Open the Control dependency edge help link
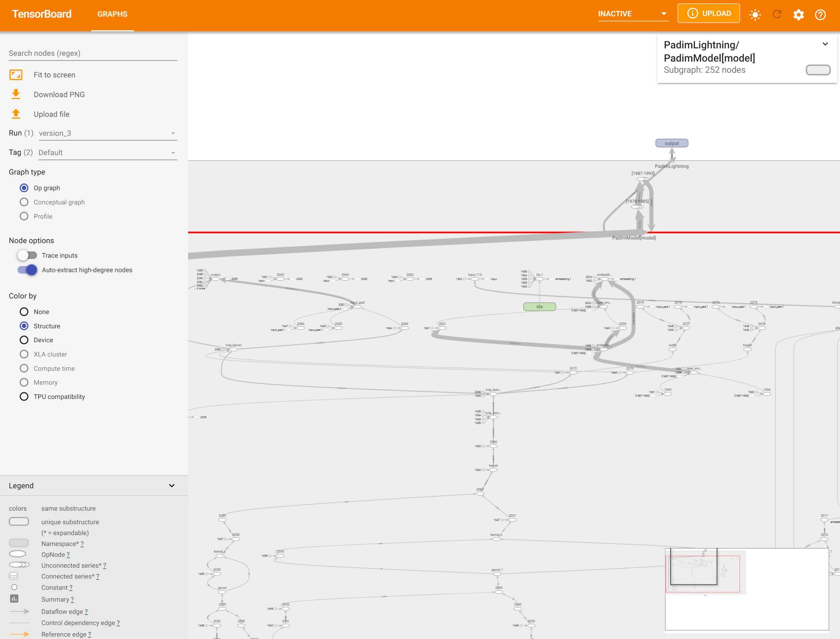 click(x=118, y=623)
